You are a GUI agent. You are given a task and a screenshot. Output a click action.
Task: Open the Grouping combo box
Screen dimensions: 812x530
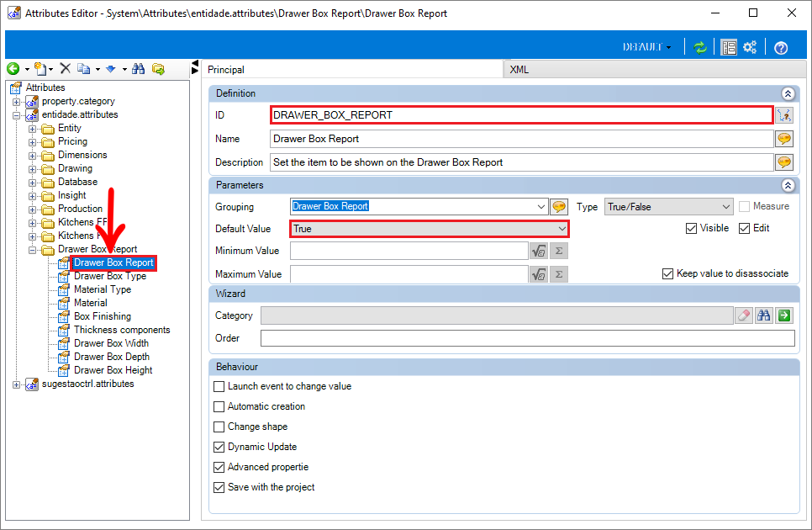pyautogui.click(x=541, y=207)
